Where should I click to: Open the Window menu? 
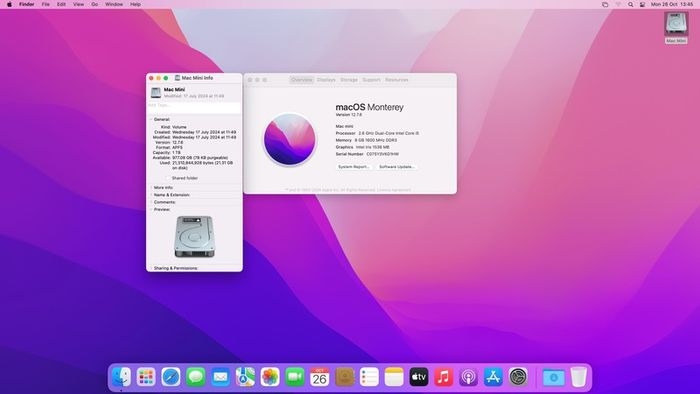tap(114, 4)
